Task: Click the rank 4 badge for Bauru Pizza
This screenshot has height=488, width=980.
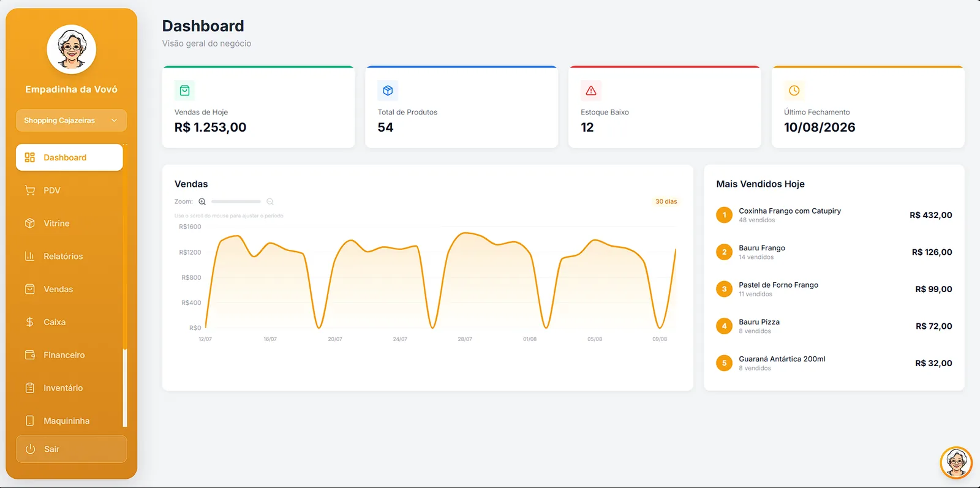Action: (725, 326)
